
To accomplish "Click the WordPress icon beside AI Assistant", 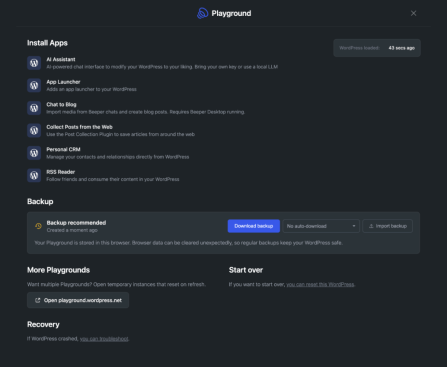I will click(x=34, y=63).
